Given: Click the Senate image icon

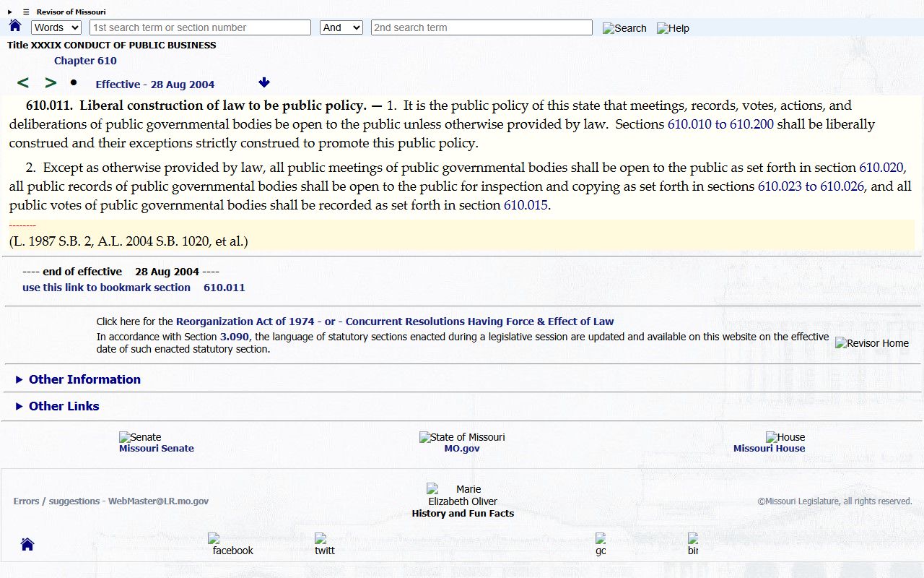Looking at the screenshot, I should (x=140, y=437).
